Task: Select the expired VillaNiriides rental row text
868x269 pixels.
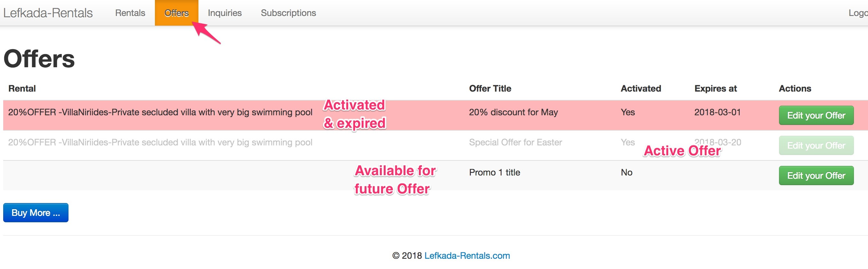Action: pyautogui.click(x=160, y=112)
